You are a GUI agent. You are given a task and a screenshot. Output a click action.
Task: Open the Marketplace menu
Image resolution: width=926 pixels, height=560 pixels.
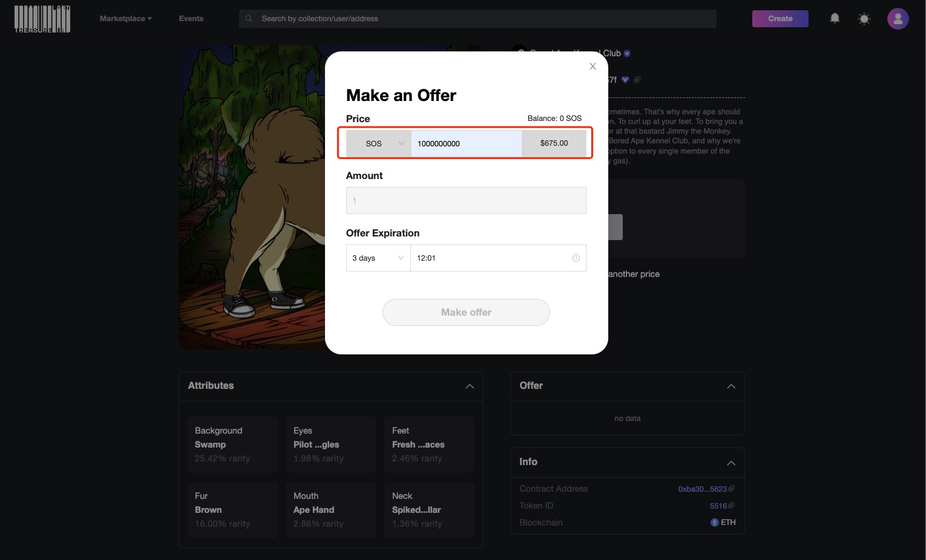tap(126, 19)
